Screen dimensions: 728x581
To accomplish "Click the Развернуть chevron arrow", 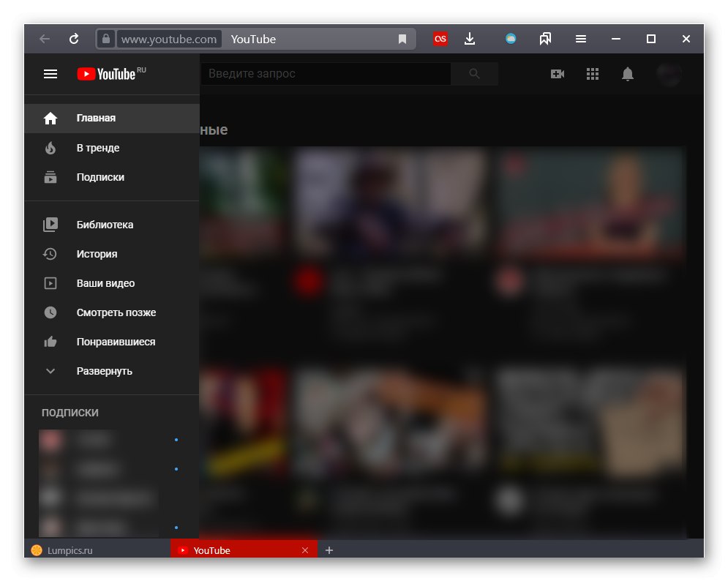I will [50, 371].
